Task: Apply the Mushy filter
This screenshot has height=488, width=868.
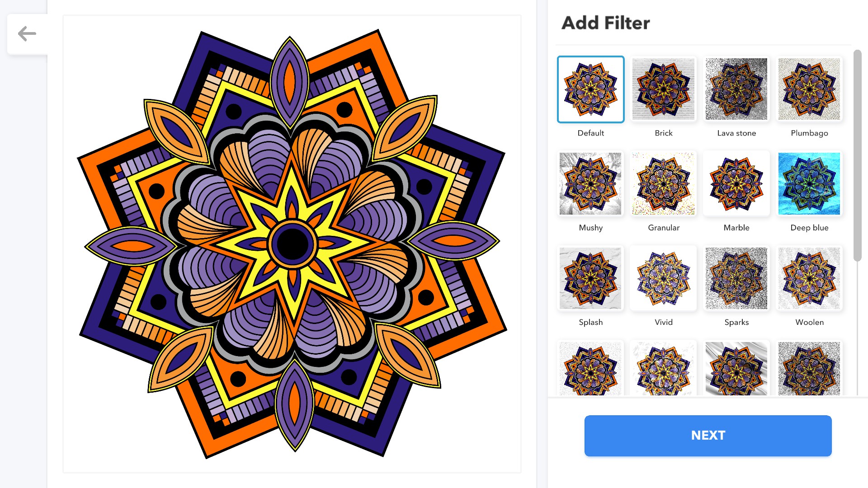Action: click(590, 184)
